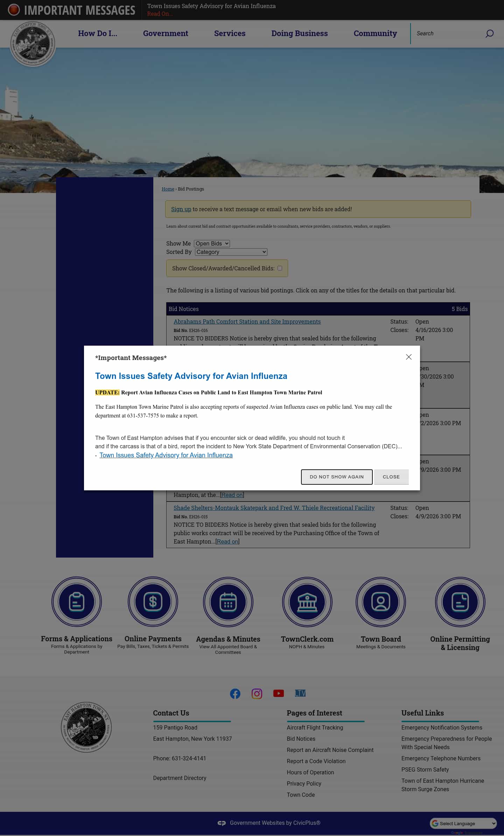Close the Important Messages dialog with X
This screenshot has width=504, height=836.
(x=408, y=357)
